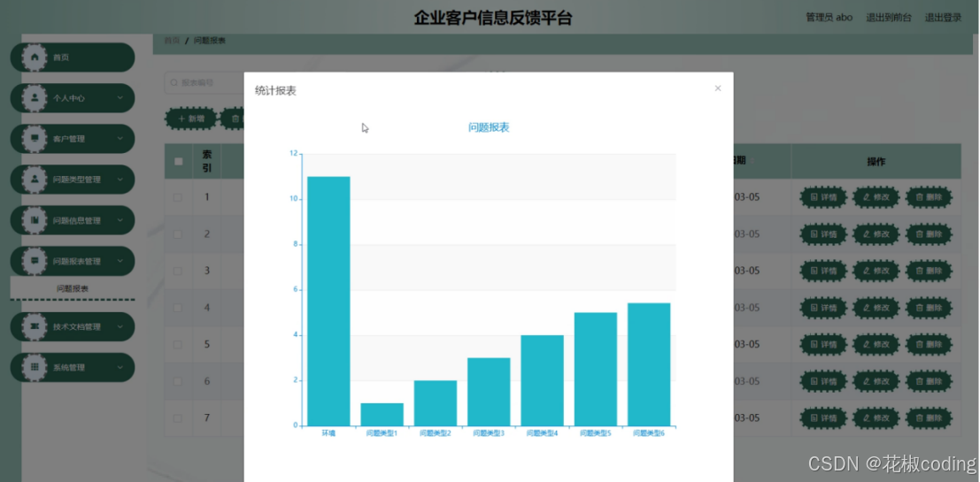
Task: Click the 问题类型6 bar in the chart
Action: [649, 364]
